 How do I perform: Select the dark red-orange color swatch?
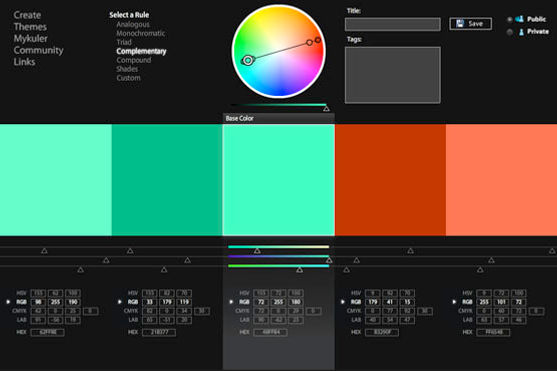click(x=390, y=180)
